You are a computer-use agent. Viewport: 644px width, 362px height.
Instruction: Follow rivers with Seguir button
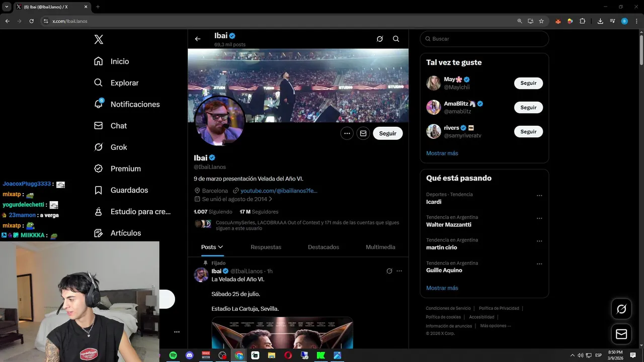coord(528,132)
